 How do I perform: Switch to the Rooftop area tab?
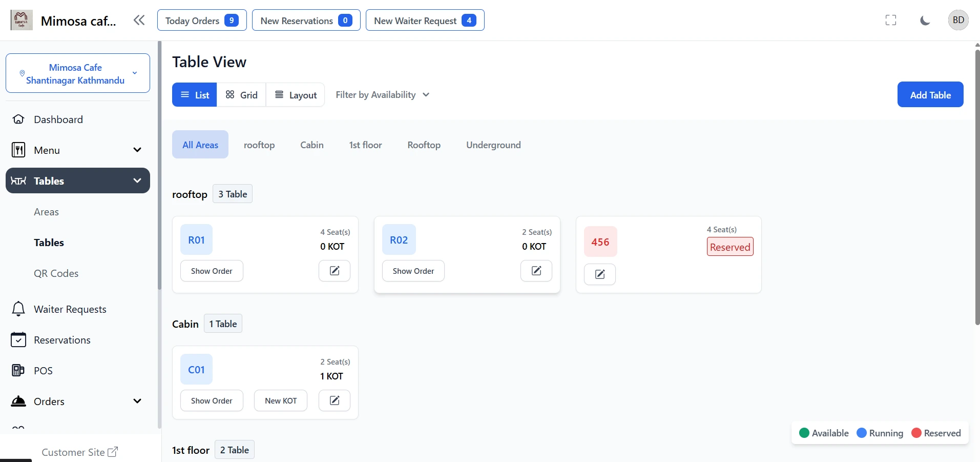pos(424,145)
